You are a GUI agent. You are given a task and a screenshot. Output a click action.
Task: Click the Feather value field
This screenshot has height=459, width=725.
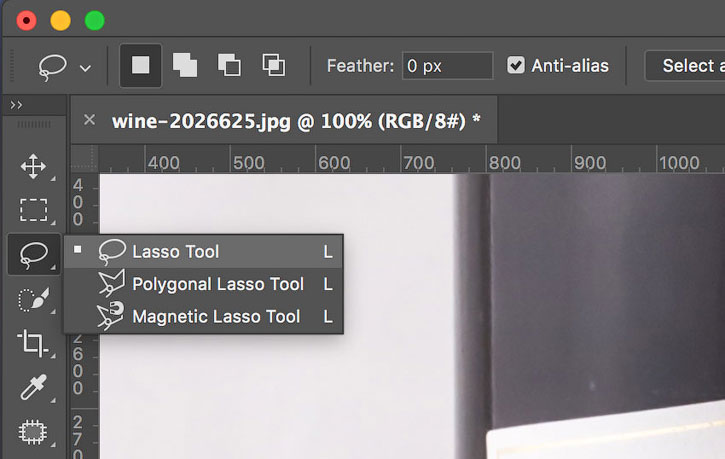point(447,66)
